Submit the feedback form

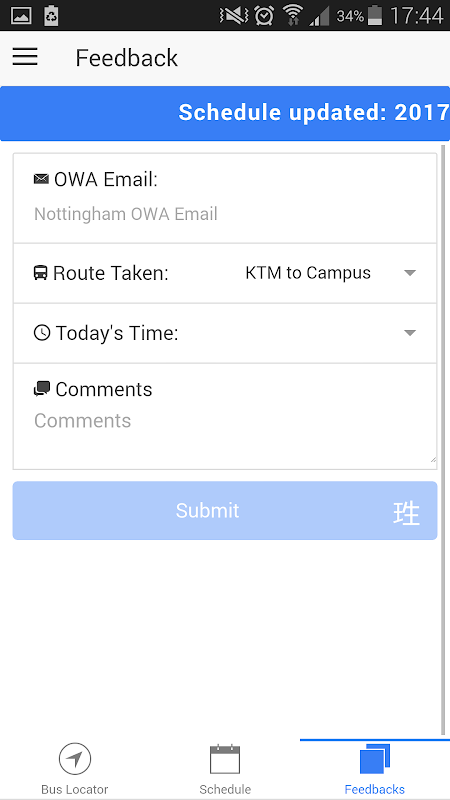click(x=225, y=511)
